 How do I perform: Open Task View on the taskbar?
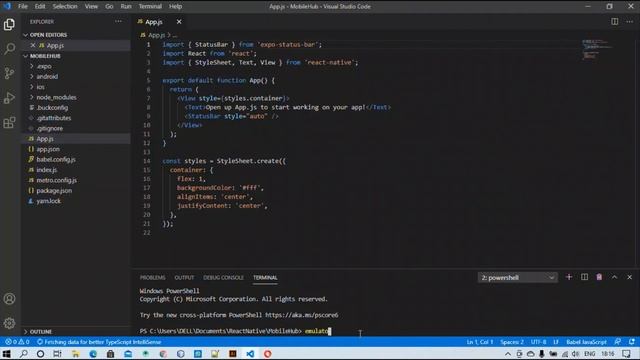pos(58,354)
